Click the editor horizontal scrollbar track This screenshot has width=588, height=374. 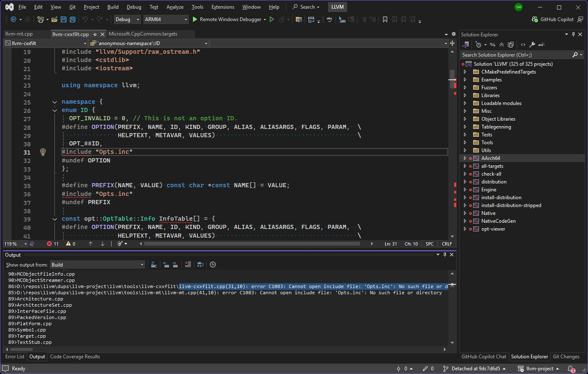(366, 244)
